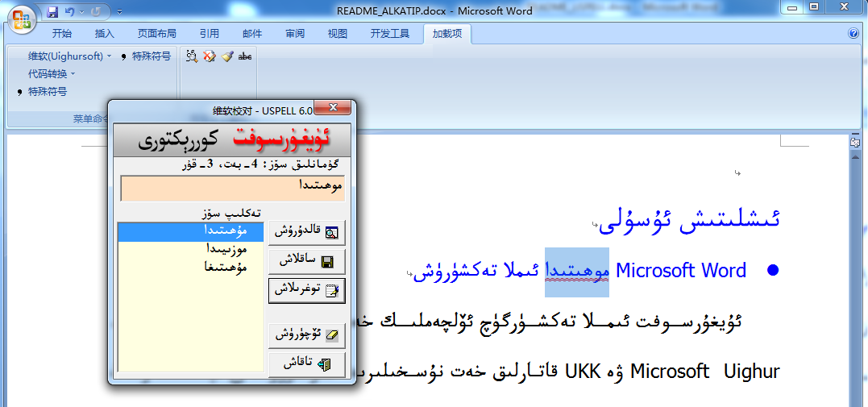Close the USPELL 6.0 dialog

pyautogui.click(x=332, y=107)
